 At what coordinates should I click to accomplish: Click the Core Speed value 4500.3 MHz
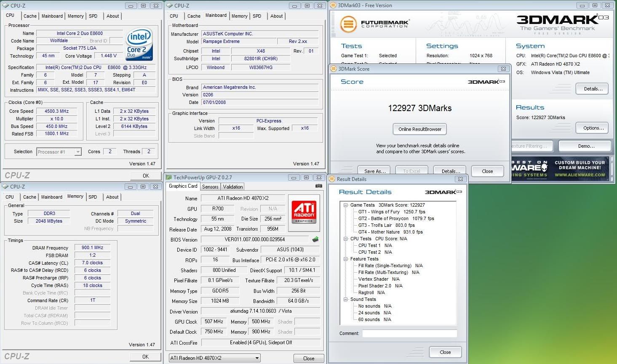pos(56,111)
